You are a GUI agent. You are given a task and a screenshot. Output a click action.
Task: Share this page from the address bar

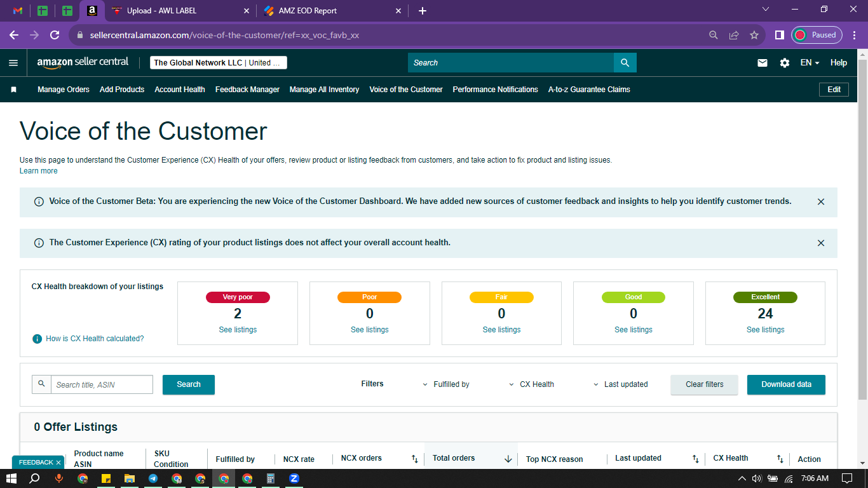click(734, 36)
